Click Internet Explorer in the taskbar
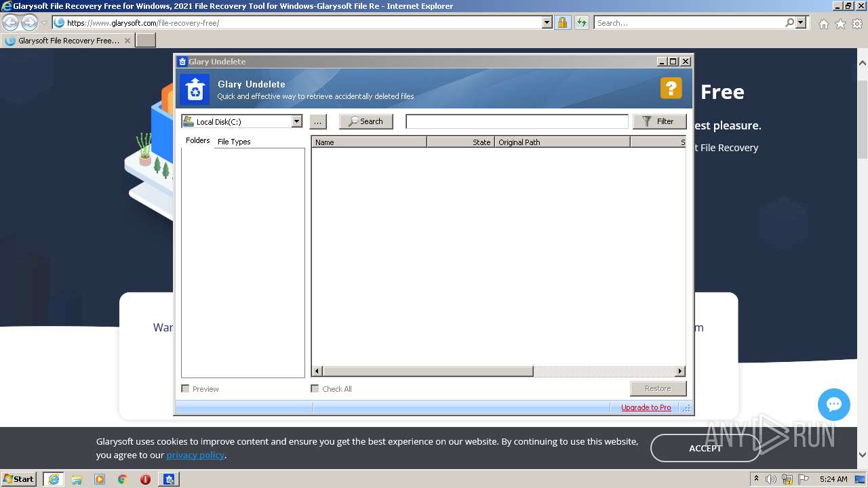Screen dimensions: 868x488 (53, 479)
